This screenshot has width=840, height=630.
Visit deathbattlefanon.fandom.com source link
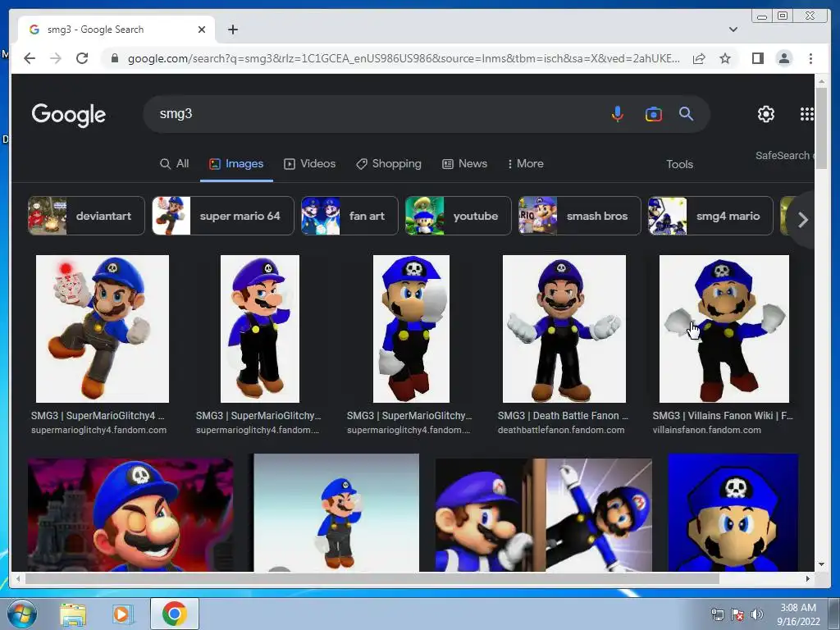click(x=561, y=430)
